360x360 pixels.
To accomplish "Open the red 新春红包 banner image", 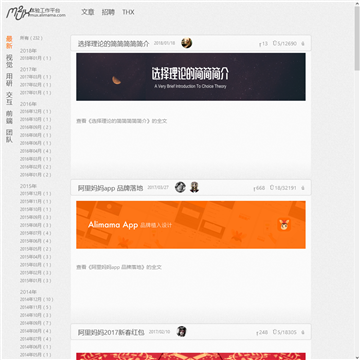I will coord(191,356).
